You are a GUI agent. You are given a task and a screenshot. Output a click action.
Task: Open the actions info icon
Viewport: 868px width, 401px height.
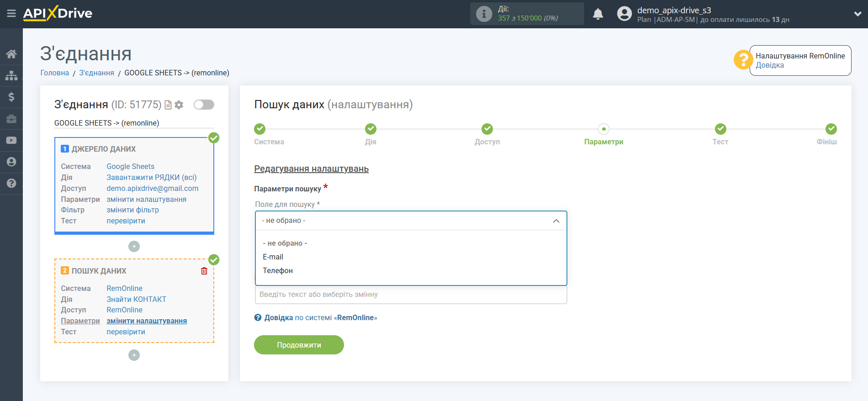tap(484, 14)
